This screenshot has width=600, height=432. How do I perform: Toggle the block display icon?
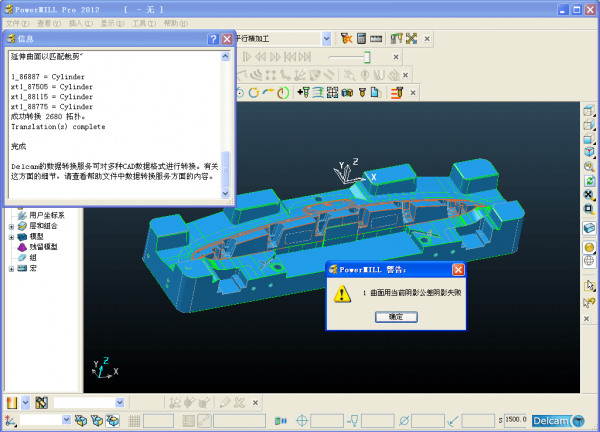pyautogui.click(x=589, y=228)
